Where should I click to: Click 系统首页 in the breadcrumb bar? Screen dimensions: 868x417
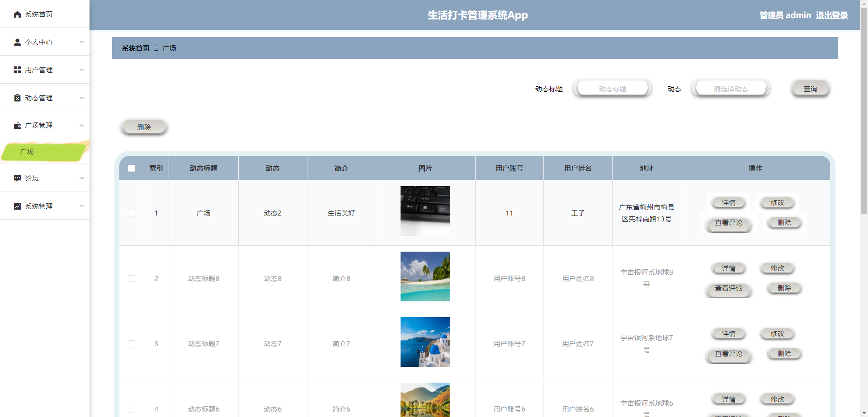pyautogui.click(x=135, y=48)
